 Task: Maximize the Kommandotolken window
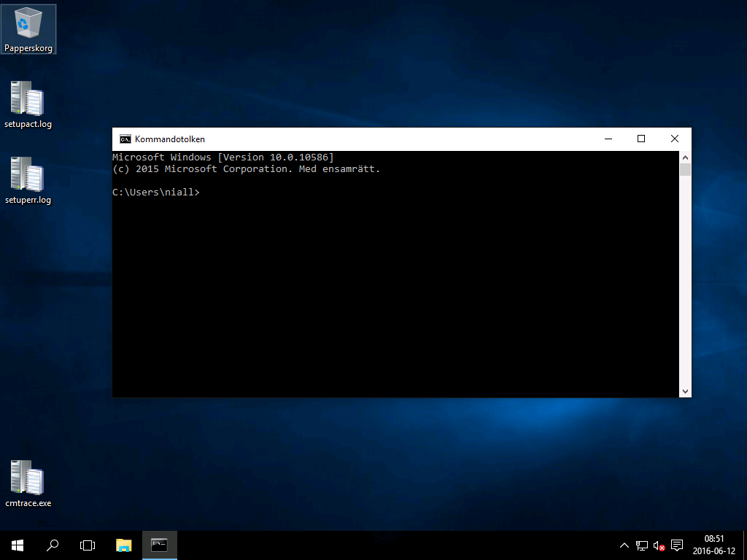(641, 139)
